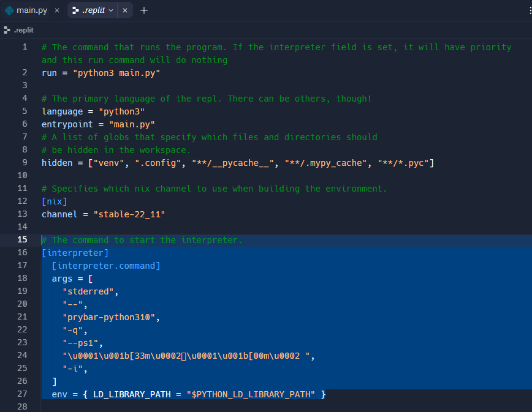The image size is (532, 412).
Task: Click the "prybar-python310" argument
Action: pyautogui.click(x=108, y=317)
